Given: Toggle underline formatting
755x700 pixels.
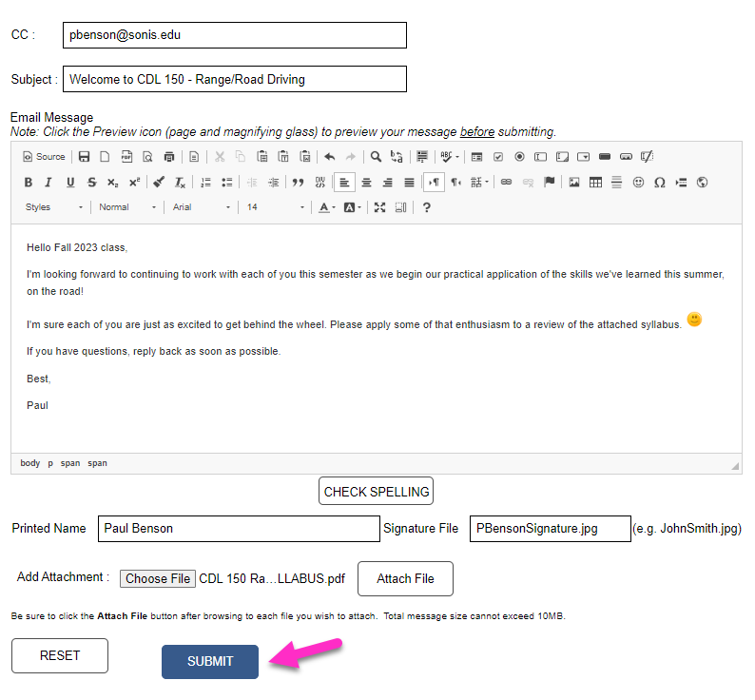Looking at the screenshot, I should pos(70,182).
